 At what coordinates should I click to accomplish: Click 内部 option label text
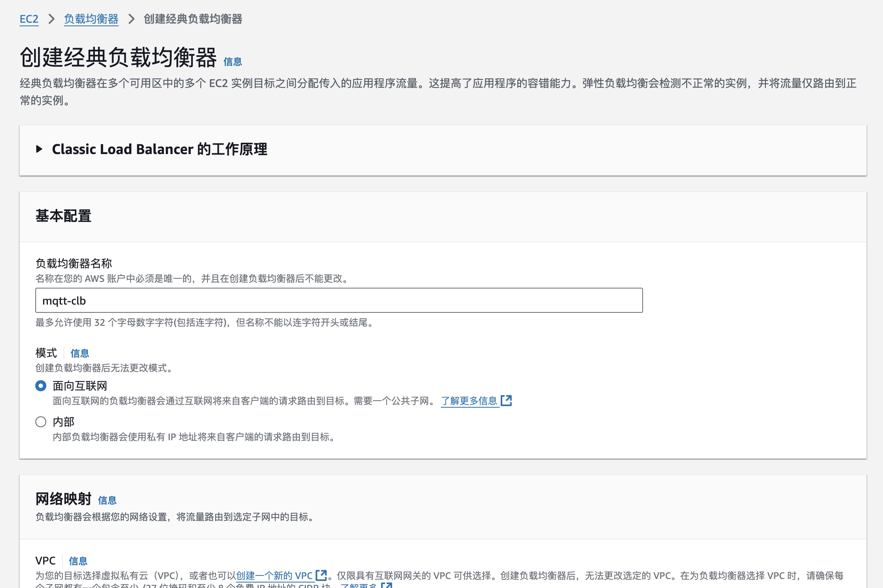coord(64,422)
